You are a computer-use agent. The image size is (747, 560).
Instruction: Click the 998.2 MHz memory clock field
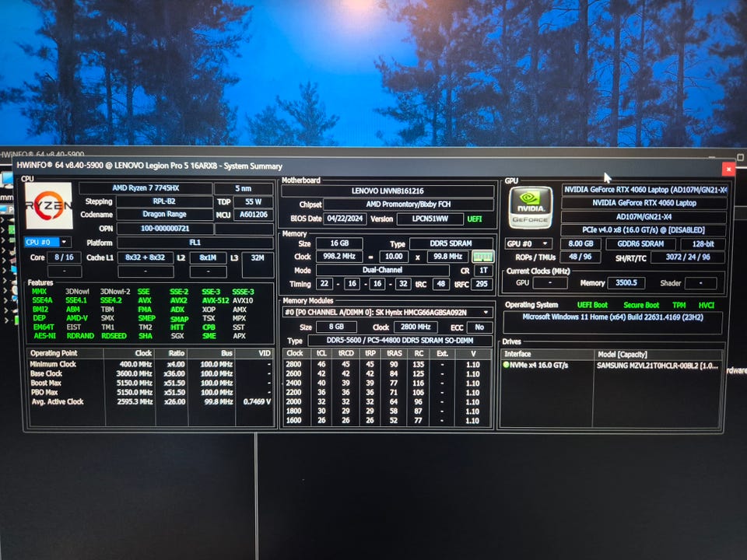click(x=339, y=256)
